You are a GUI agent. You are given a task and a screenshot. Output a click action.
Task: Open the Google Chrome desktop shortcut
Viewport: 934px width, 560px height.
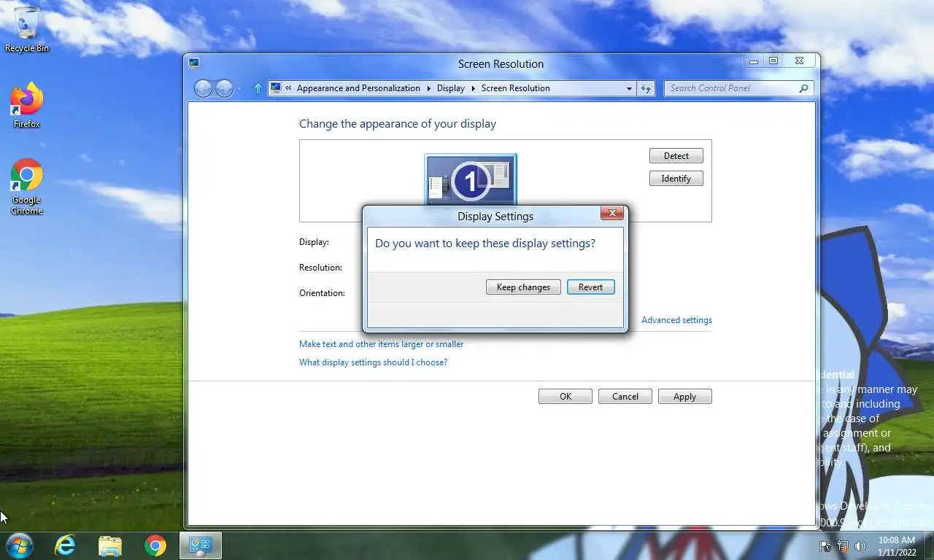click(27, 187)
